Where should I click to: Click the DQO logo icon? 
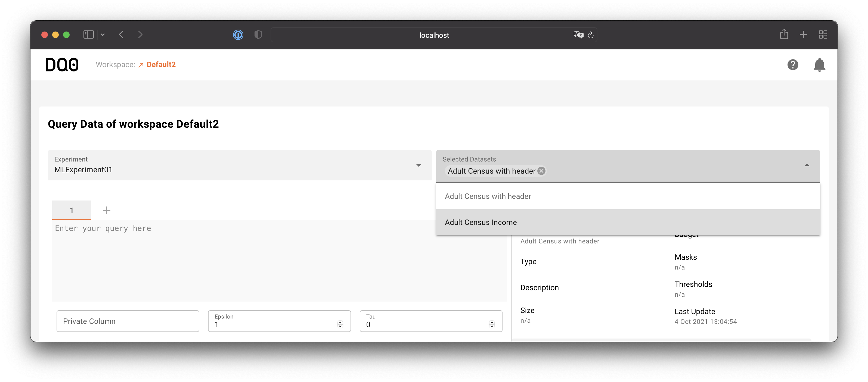(62, 64)
